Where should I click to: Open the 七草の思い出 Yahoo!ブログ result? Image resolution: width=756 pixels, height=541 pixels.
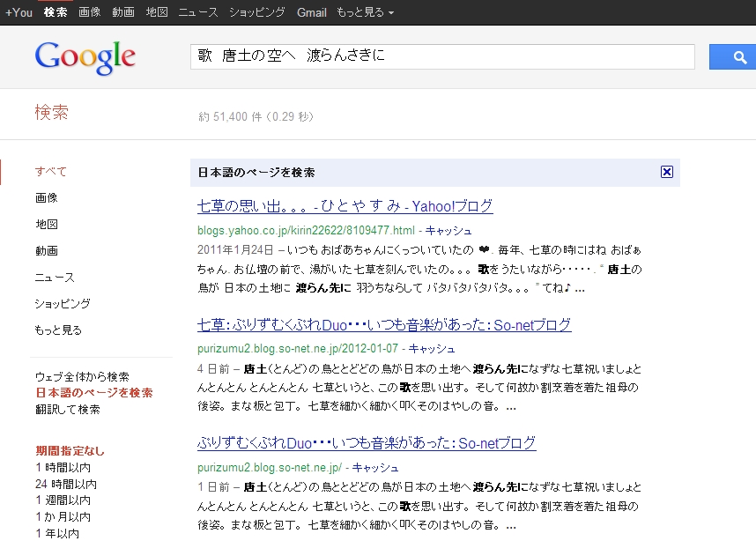pos(345,206)
